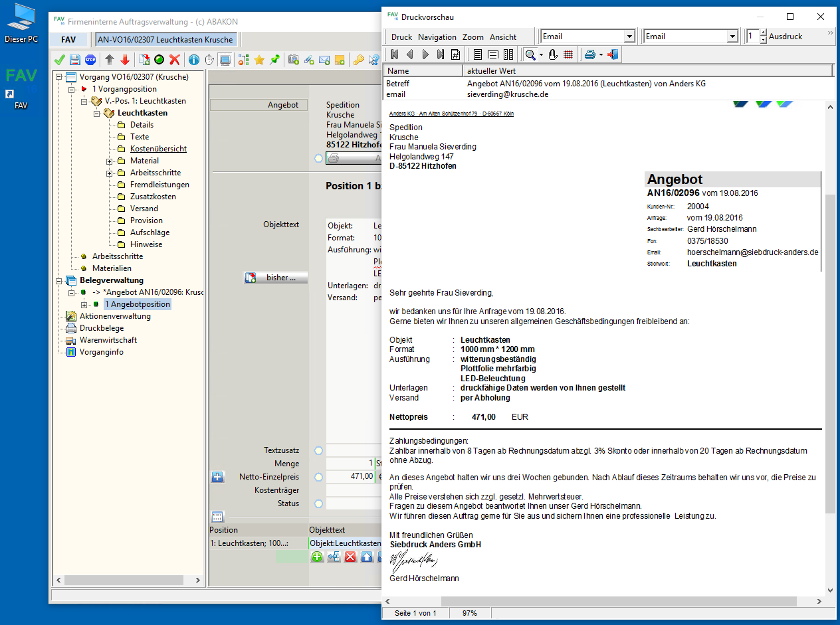Open the Ansicht menu
This screenshot has width=840, height=625.
coord(503,37)
